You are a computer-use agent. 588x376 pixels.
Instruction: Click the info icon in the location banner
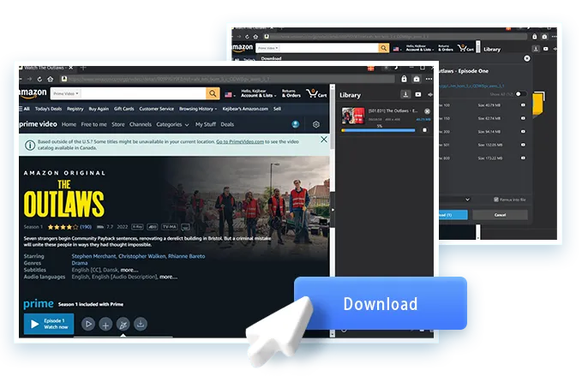tap(30, 145)
